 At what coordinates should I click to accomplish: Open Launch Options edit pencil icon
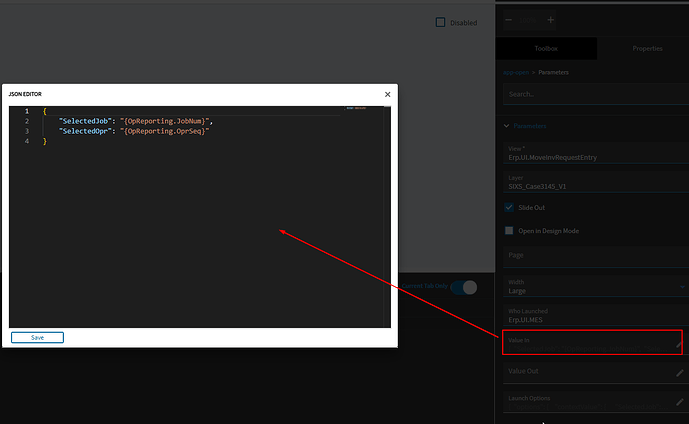680,402
